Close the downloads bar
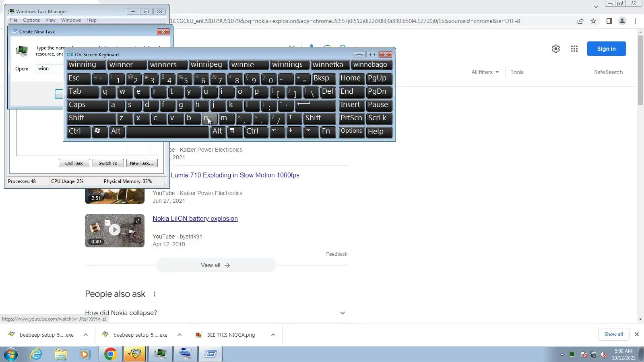The width and height of the screenshot is (644, 362). [x=637, y=334]
